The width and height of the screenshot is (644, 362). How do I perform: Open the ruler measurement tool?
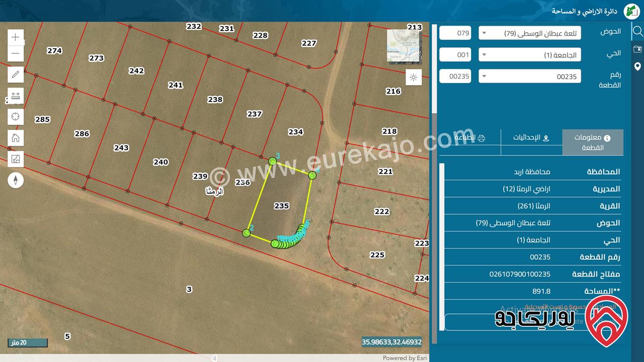pos(16,96)
